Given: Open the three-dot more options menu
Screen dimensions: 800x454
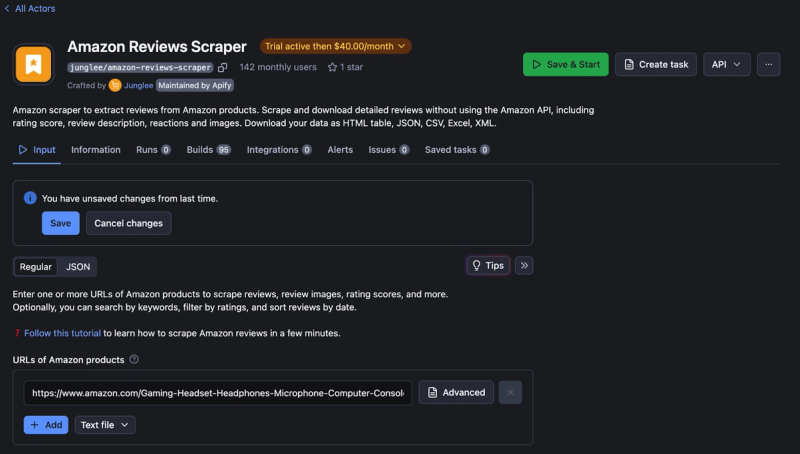Looking at the screenshot, I should coord(768,64).
